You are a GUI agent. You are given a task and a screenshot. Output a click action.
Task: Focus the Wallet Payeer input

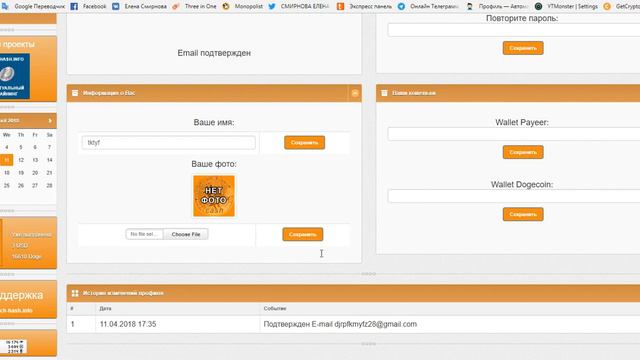tap(514, 134)
